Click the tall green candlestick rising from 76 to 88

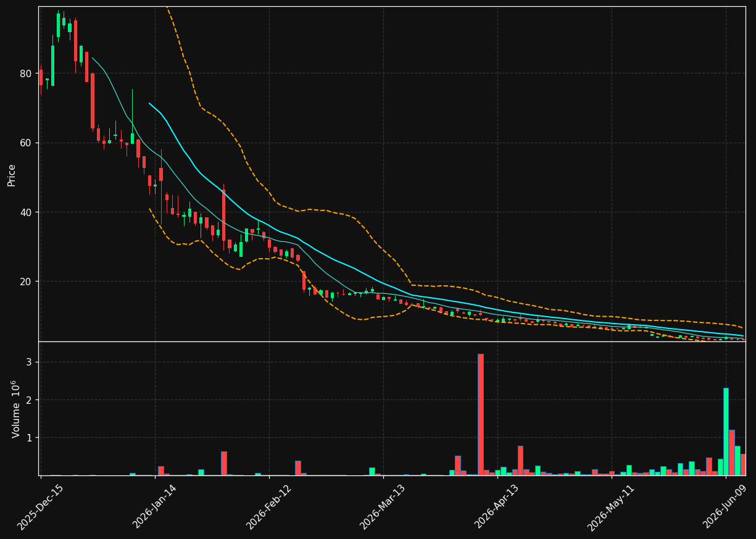click(52, 65)
